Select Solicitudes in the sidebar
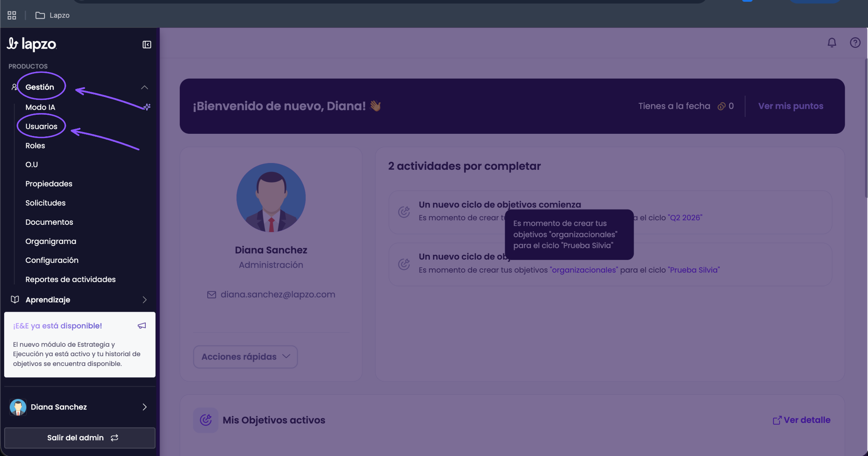This screenshot has height=456, width=868. [45, 203]
